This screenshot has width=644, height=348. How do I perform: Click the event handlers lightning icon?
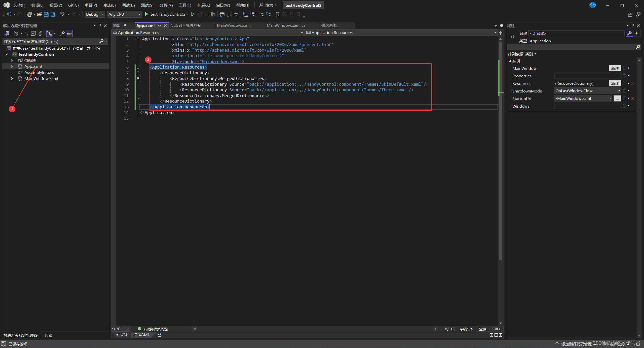tap(637, 33)
